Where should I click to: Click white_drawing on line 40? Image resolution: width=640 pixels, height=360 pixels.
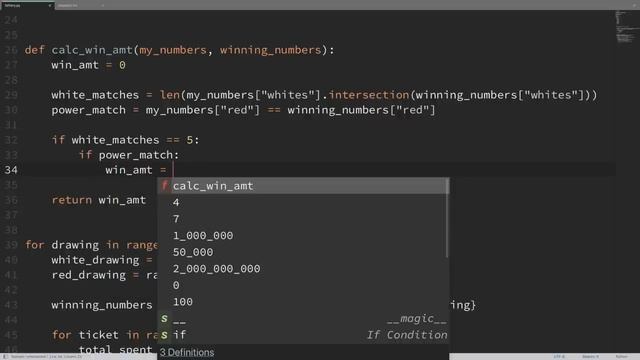point(95,260)
